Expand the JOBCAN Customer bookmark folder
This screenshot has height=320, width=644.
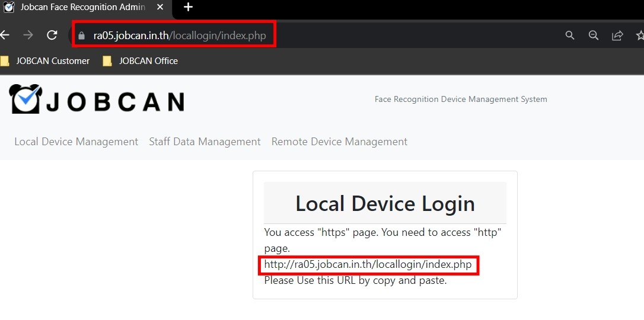pyautogui.click(x=46, y=60)
